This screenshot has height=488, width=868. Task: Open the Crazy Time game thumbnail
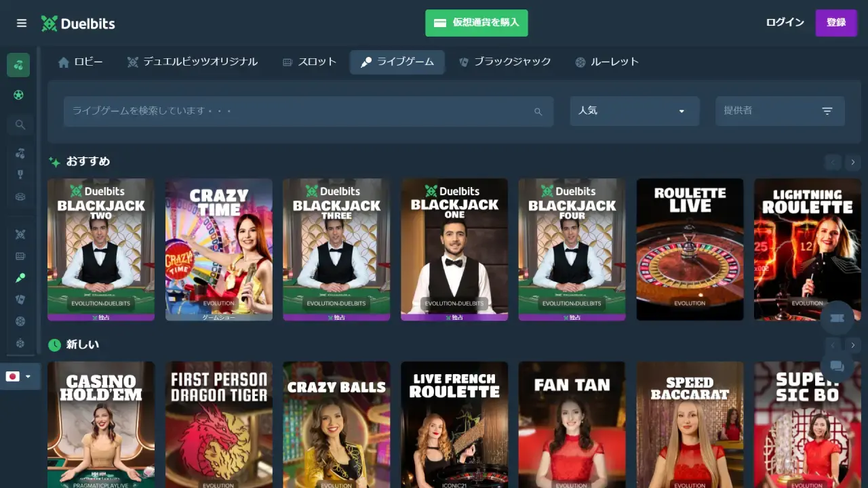(219, 249)
